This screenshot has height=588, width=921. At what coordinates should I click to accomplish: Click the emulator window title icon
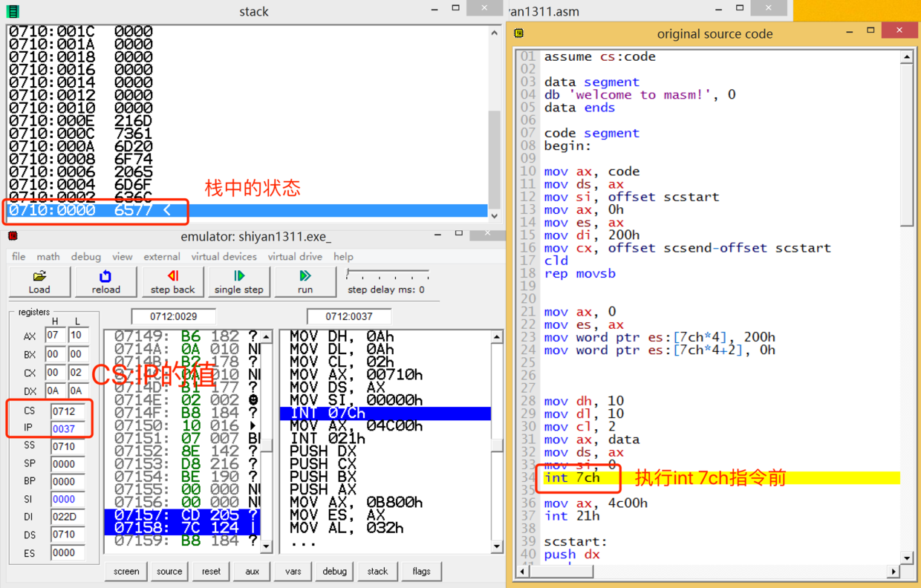[x=13, y=236]
